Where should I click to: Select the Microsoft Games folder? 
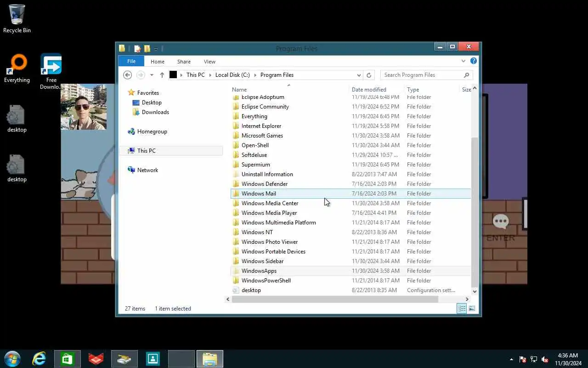[x=262, y=136]
